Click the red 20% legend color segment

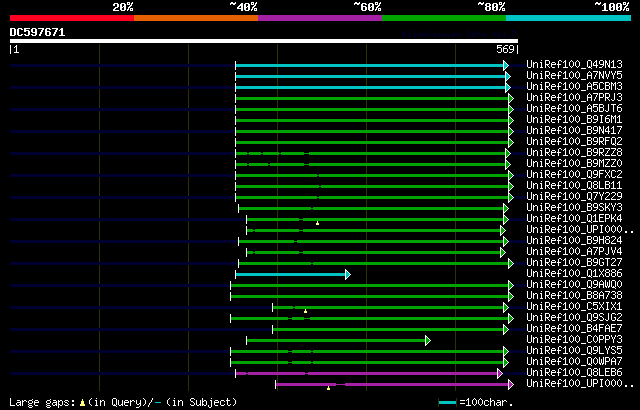[x=72, y=18]
